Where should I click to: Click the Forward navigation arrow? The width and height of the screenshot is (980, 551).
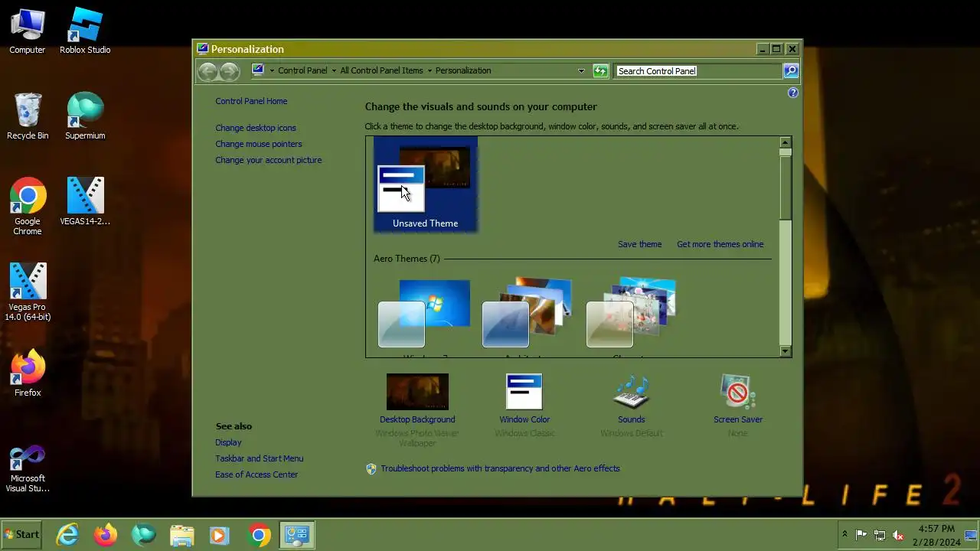click(x=230, y=71)
